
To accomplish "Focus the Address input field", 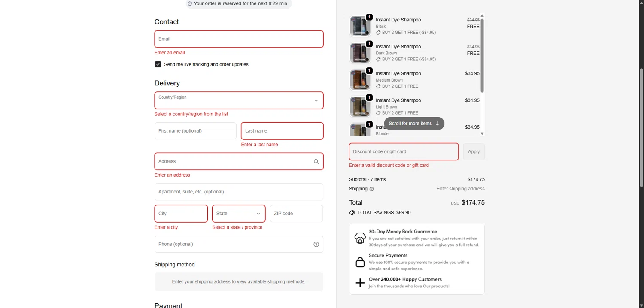I will [239, 161].
